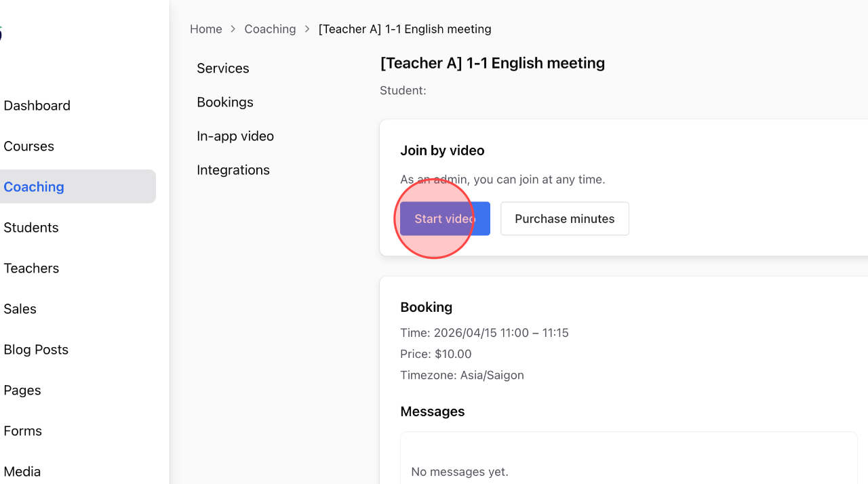This screenshot has height=484, width=868.
Task: Click Home breadcrumb link
Action: 206,29
